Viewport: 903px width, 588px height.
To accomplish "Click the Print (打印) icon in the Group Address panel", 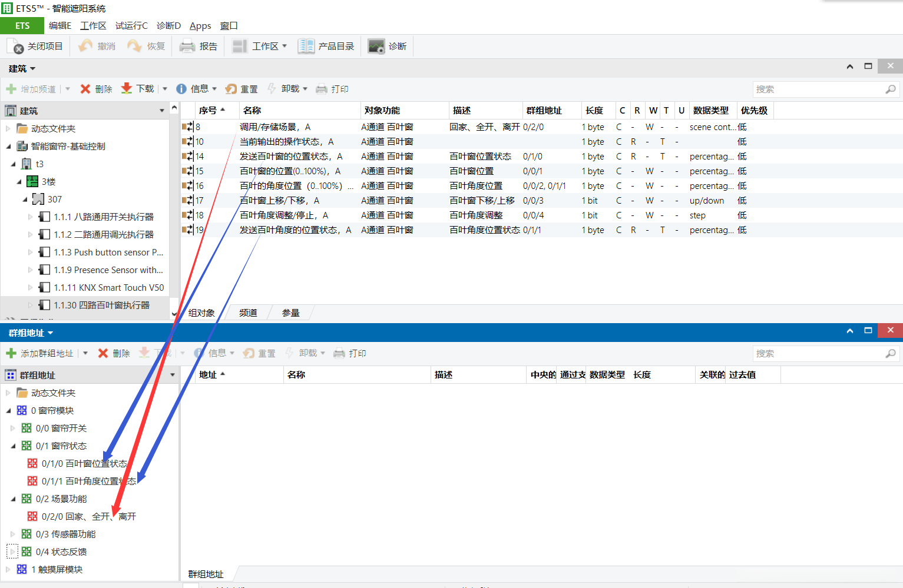I will click(x=339, y=353).
